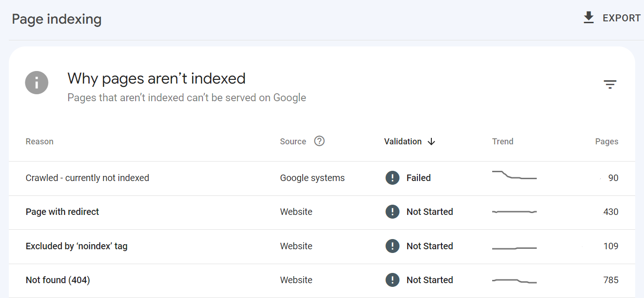Toggle Validation column sort arrow

point(431,142)
